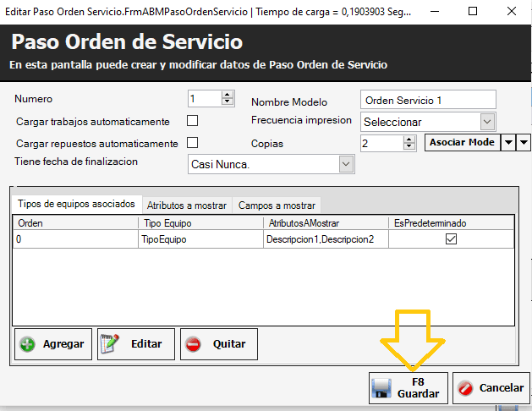The height and width of the screenshot is (411, 532).
Task: Switch to Campos a mostrar tab
Action: [x=277, y=205]
